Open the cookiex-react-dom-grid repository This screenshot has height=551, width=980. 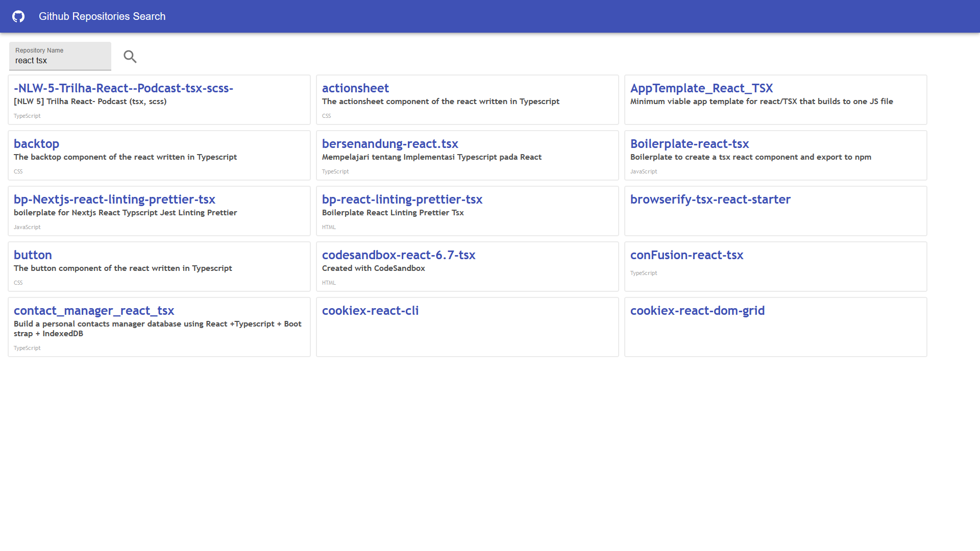697,311
